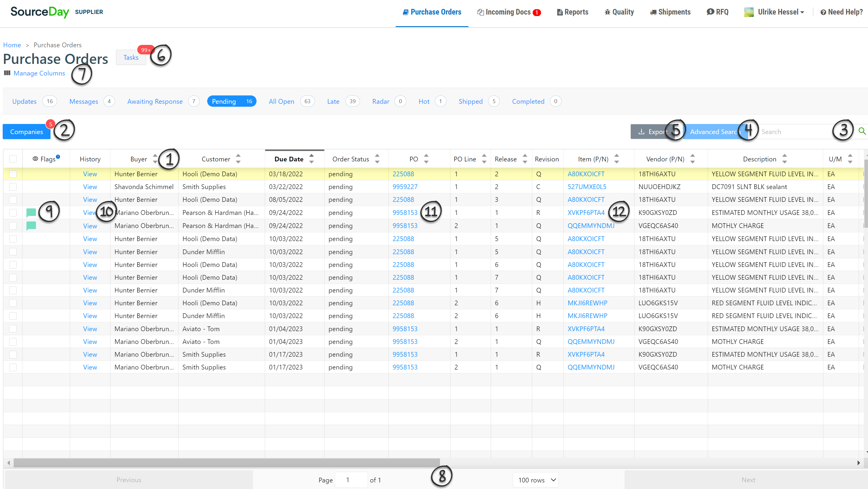This screenshot has width=868, height=489.
Task: Open PO link 9959227
Action: tap(405, 187)
